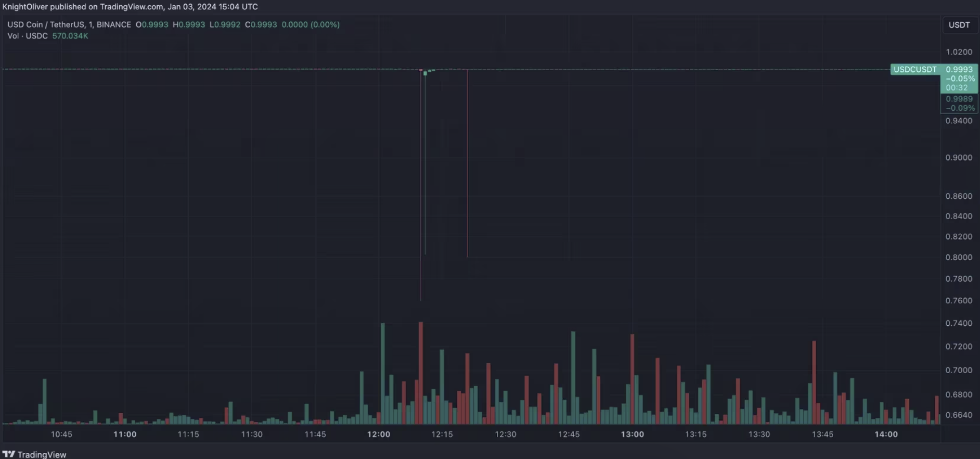Screen dimensions: 980x459
Task: Click the secondary price tag 0.9989
Action: click(x=959, y=99)
